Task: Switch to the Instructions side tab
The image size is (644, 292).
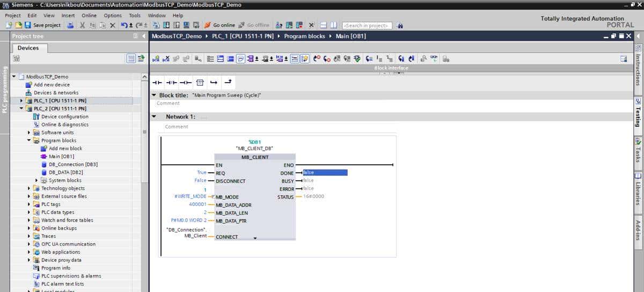Action: point(638,66)
